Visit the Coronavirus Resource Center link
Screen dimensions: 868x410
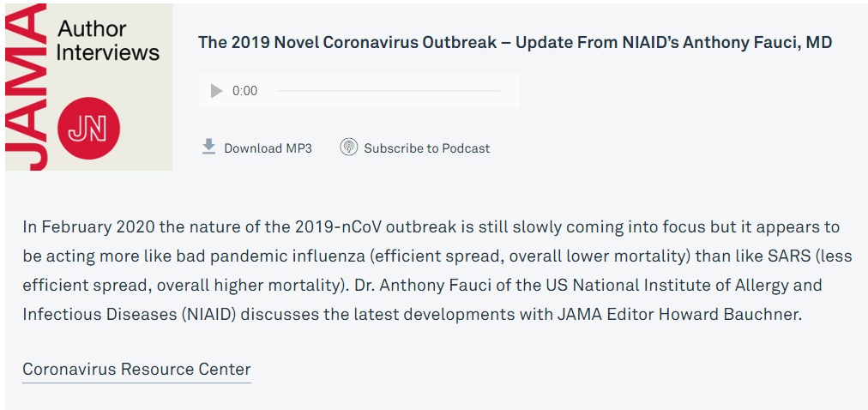(x=136, y=370)
